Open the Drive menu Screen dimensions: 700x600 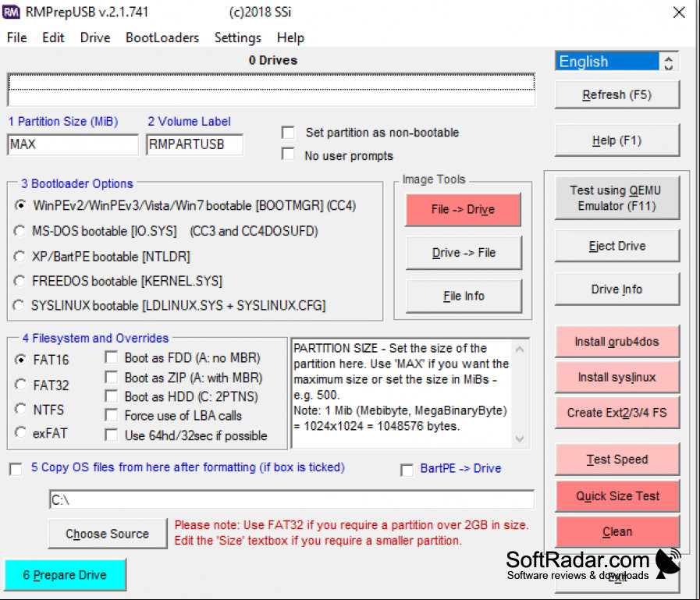(95, 38)
